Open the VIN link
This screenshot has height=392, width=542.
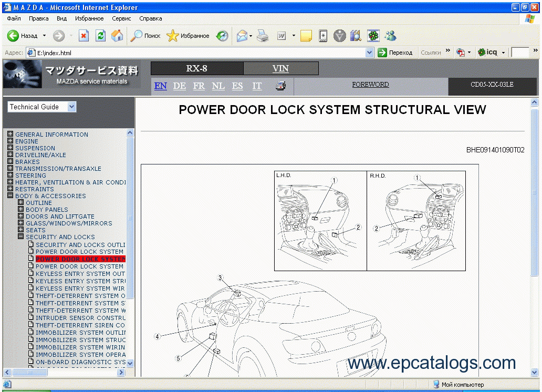(280, 68)
